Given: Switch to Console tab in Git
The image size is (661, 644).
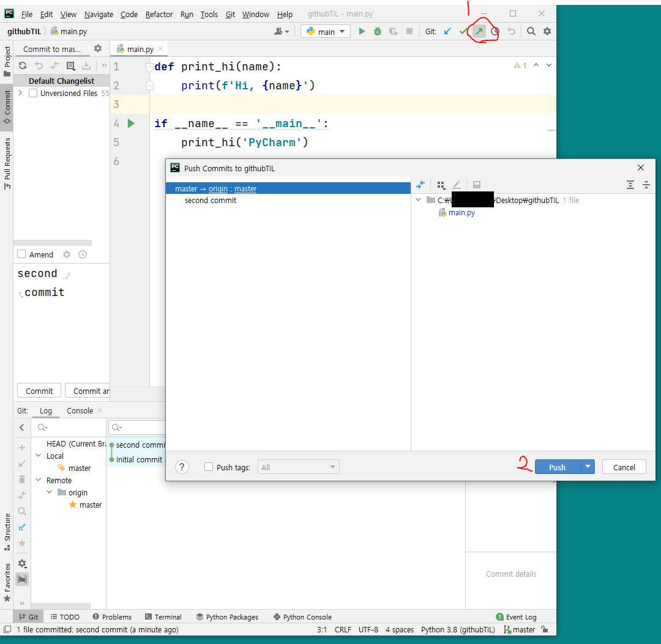Looking at the screenshot, I should pos(80,410).
